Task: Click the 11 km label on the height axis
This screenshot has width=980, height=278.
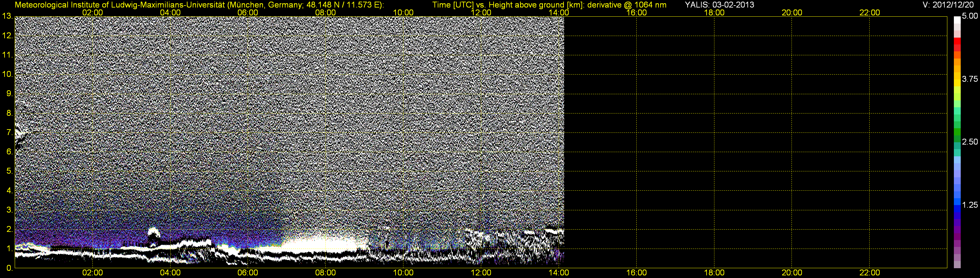Action: tap(7, 55)
